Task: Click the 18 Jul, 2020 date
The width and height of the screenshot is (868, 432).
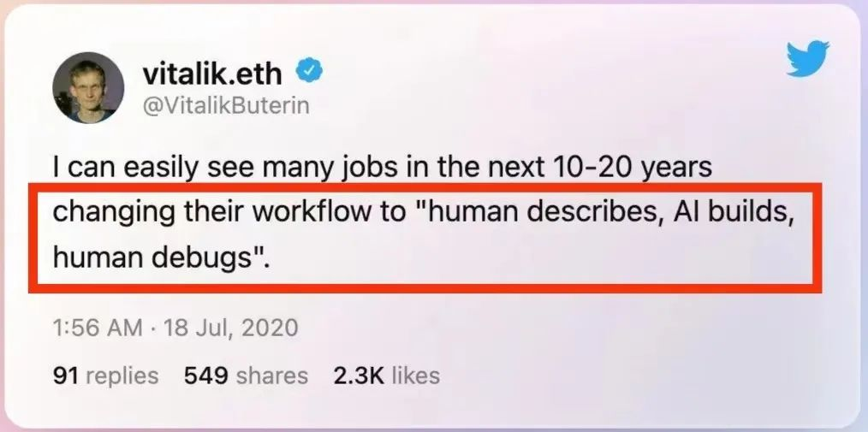Action: 231,328
